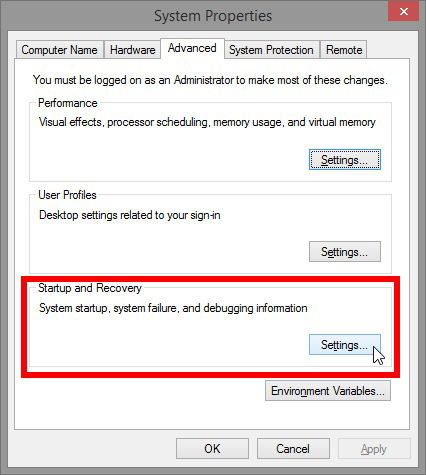Open Startup and Recovery Settings button
Screen dimensions: 426x475
(345, 345)
